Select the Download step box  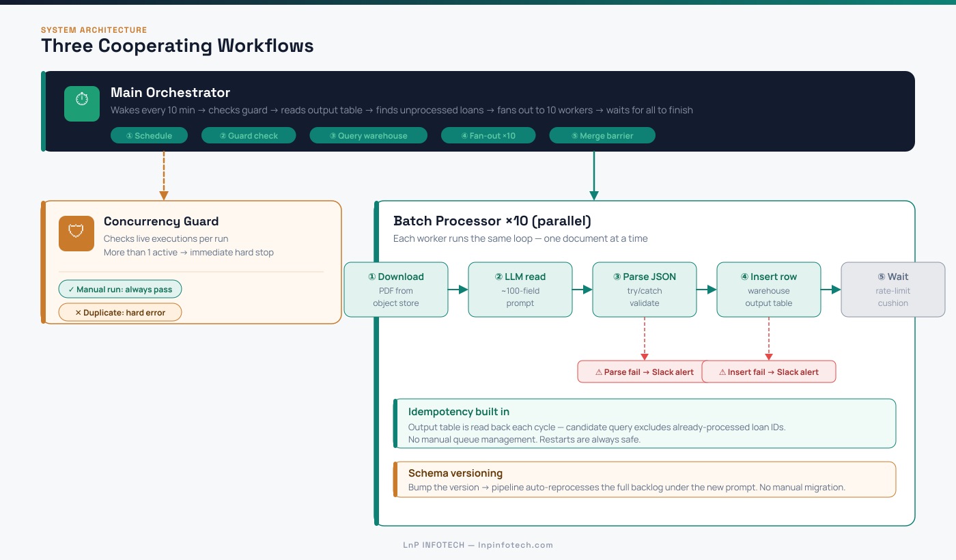[396, 290]
